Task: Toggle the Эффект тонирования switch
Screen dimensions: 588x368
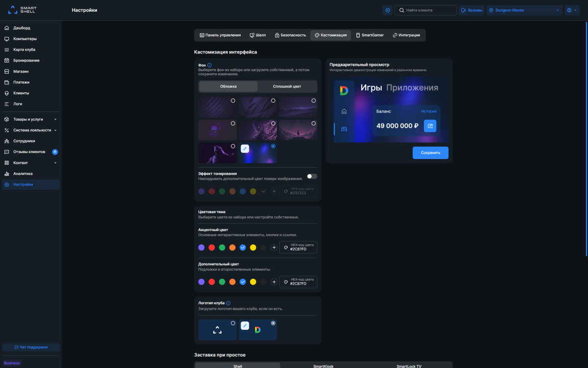Action: pyautogui.click(x=312, y=176)
